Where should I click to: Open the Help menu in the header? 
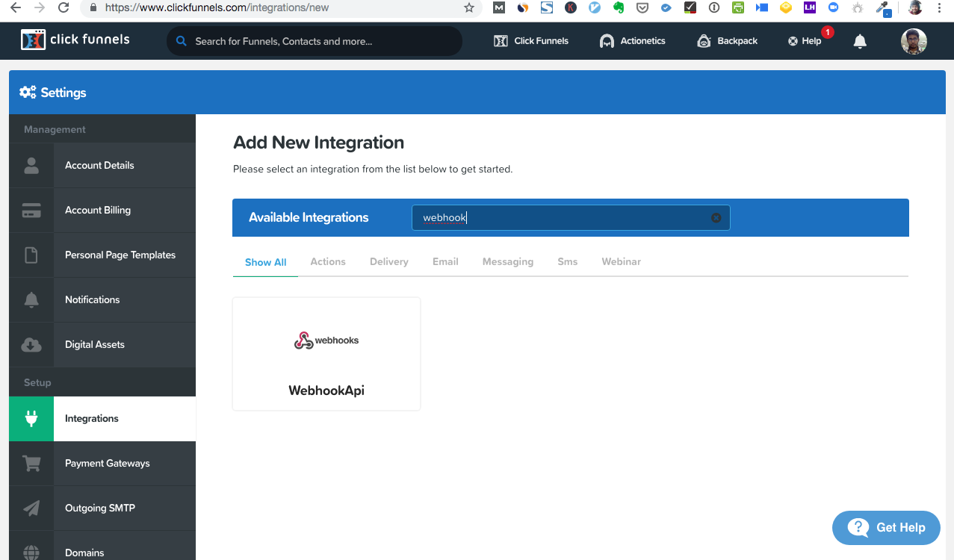805,41
